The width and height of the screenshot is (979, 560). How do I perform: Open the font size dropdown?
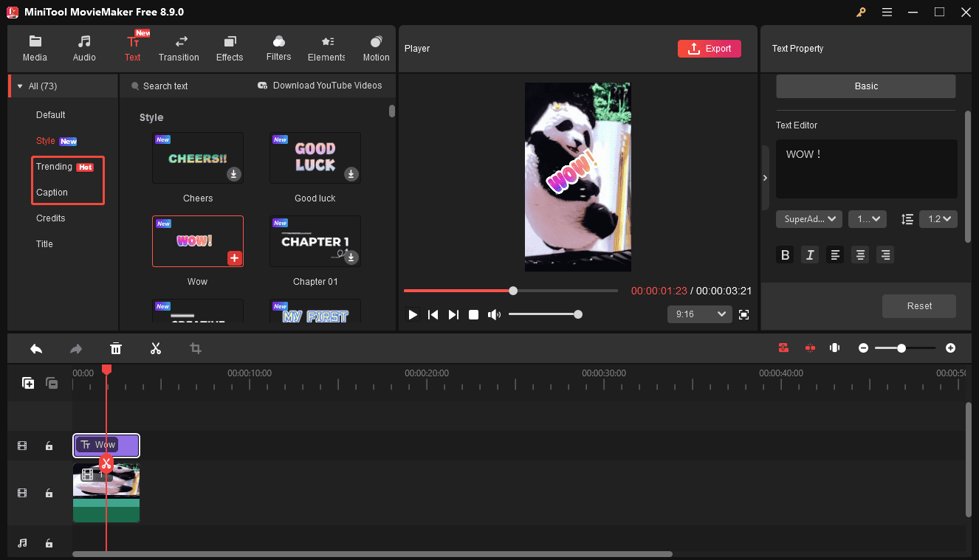pos(867,218)
